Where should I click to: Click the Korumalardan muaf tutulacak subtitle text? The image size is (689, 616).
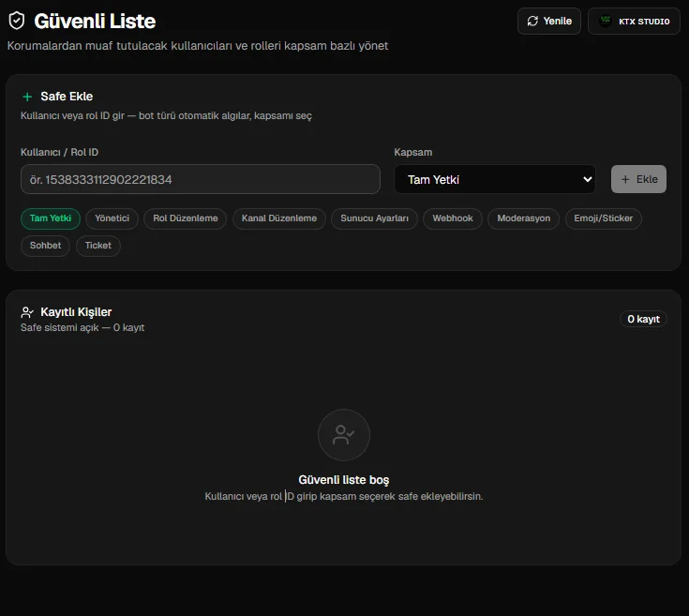pyautogui.click(x=198, y=46)
